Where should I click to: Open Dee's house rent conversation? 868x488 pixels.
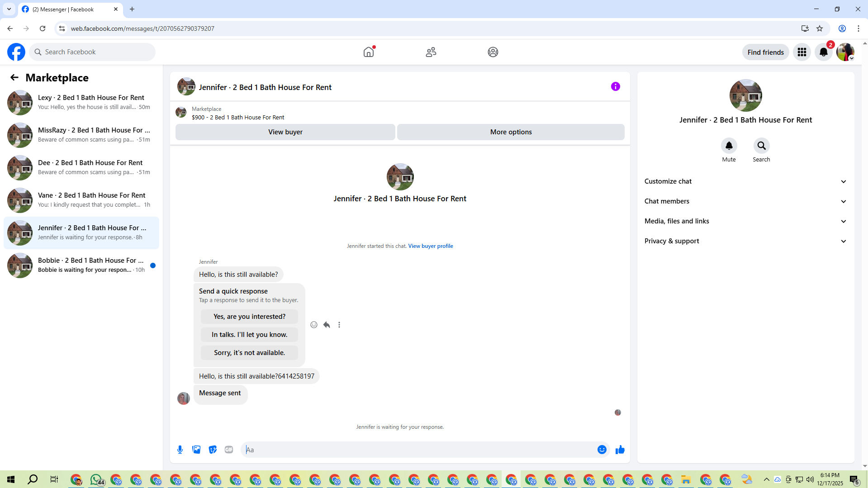pyautogui.click(x=81, y=167)
